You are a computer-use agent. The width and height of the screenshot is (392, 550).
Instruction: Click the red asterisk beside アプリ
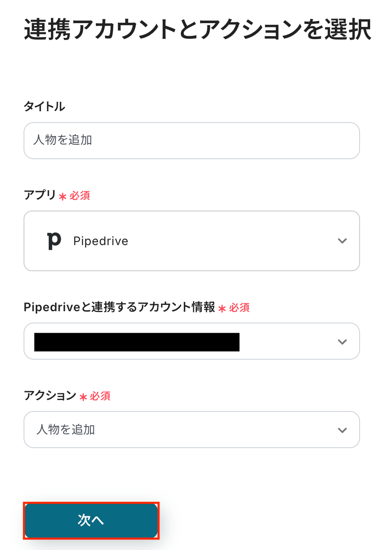pyautogui.click(x=63, y=196)
